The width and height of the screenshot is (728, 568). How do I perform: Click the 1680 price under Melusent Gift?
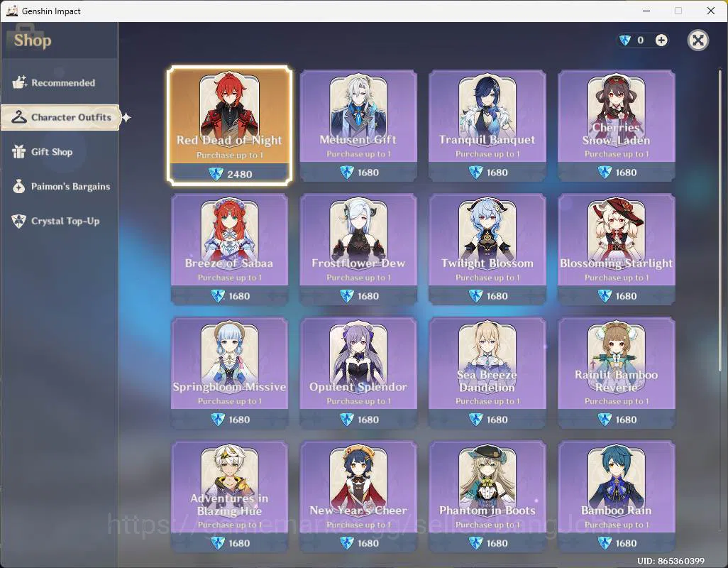coord(368,173)
